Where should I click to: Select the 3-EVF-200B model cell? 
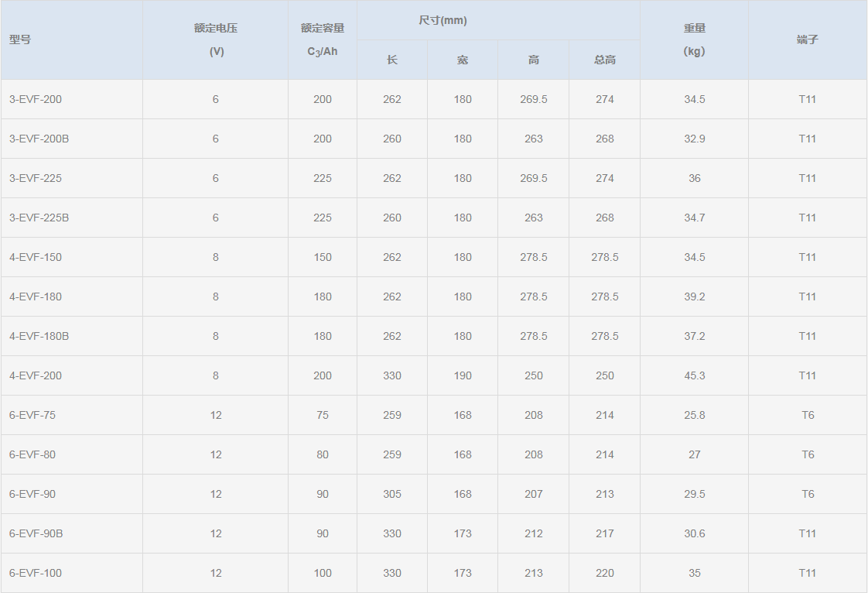coord(40,139)
